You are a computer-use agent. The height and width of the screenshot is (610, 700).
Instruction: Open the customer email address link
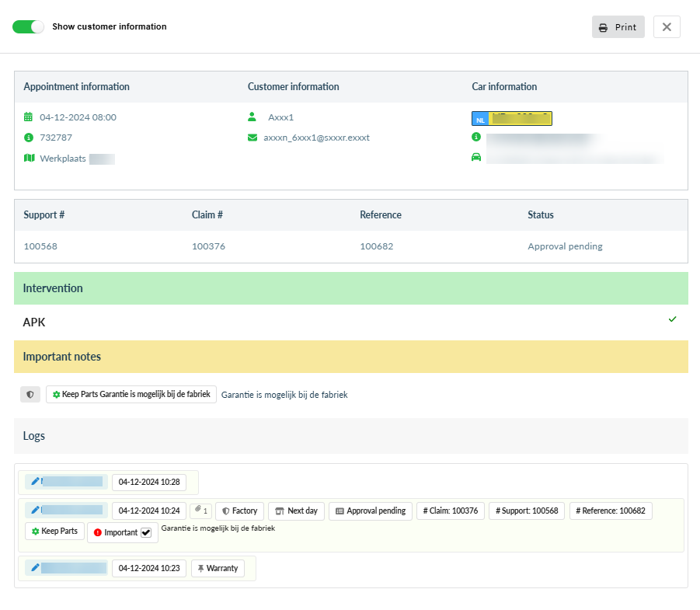point(316,138)
